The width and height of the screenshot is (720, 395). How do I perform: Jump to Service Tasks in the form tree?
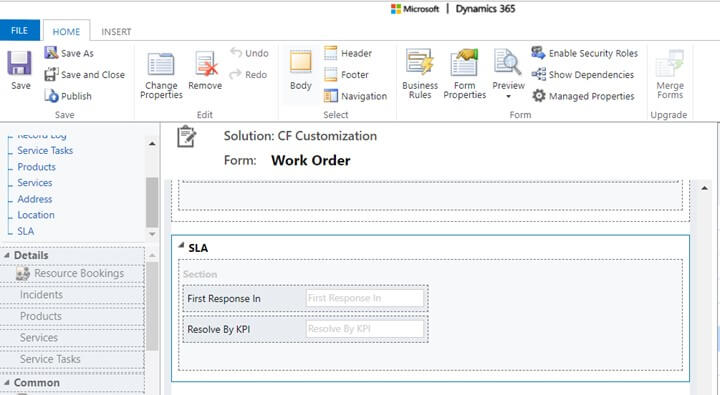point(45,150)
